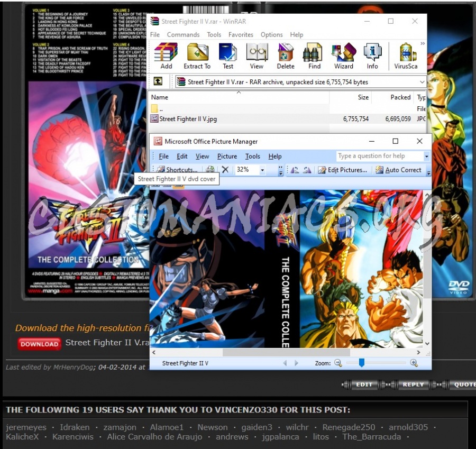Go to previous picture arrow

285,363
